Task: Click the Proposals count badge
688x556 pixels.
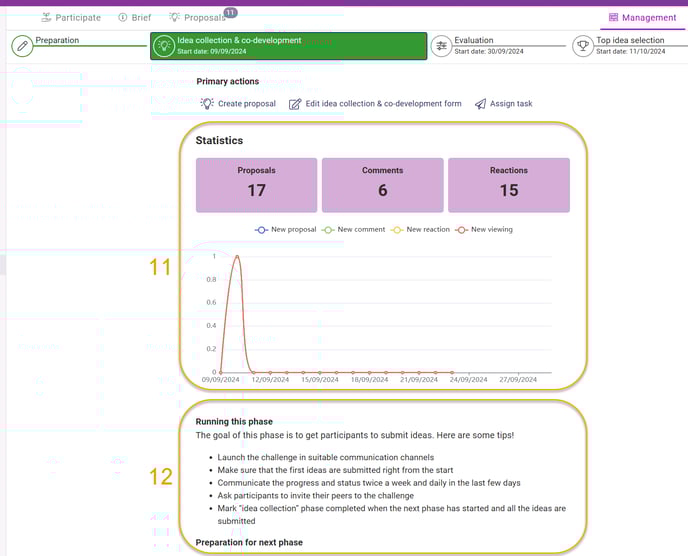Action: click(x=231, y=13)
